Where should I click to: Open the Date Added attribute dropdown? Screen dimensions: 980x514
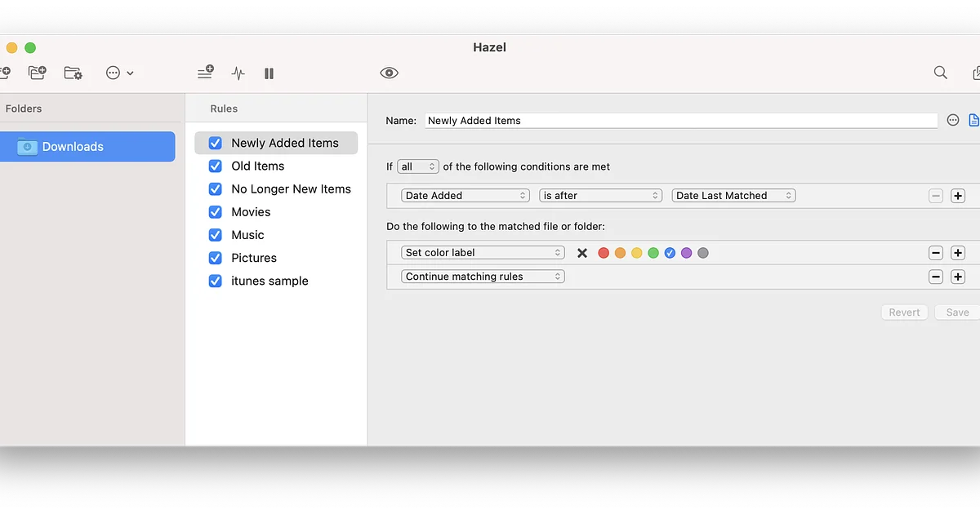pyautogui.click(x=465, y=196)
